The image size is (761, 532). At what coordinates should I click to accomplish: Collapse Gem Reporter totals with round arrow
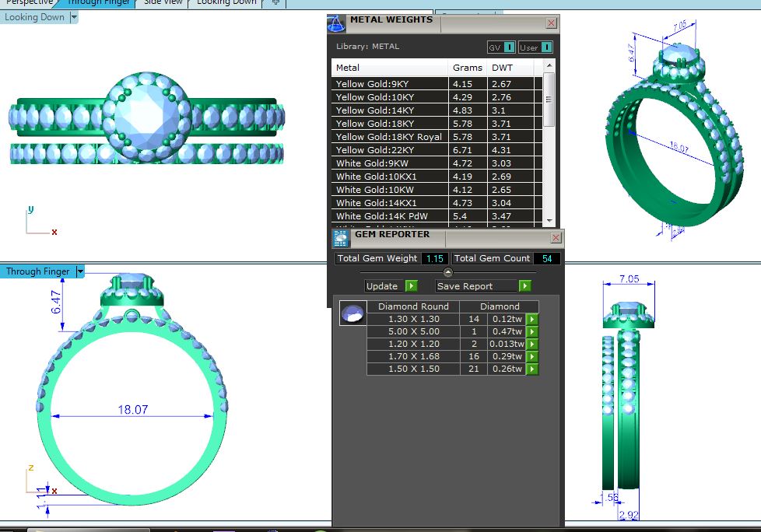tap(447, 272)
